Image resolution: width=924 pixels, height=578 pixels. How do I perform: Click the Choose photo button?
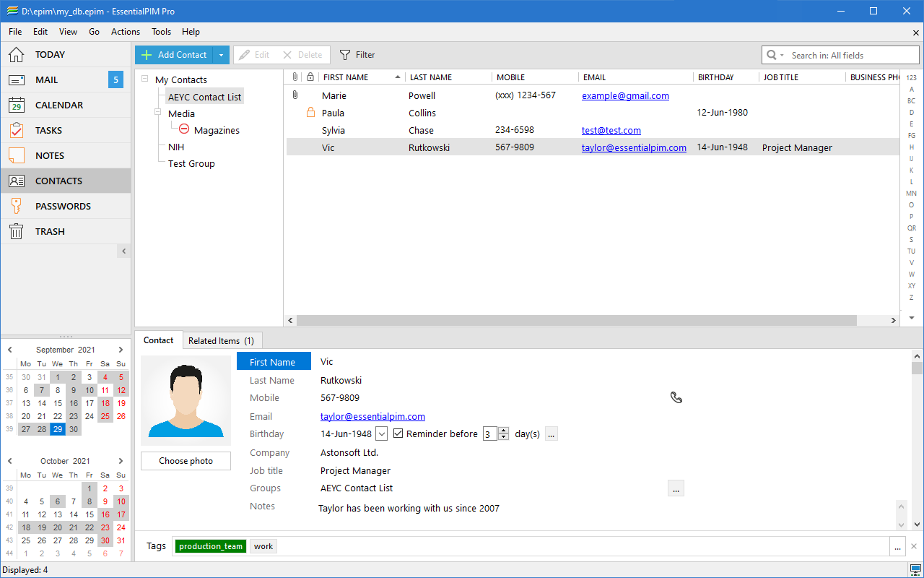pos(186,461)
